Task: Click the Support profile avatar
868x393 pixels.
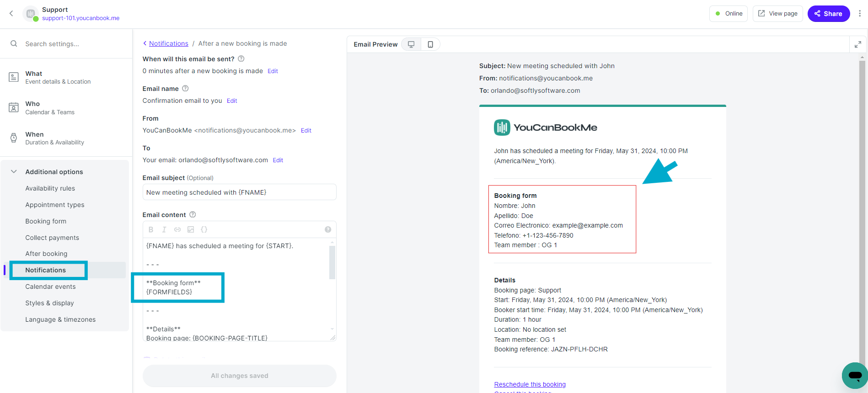Action: [x=31, y=14]
